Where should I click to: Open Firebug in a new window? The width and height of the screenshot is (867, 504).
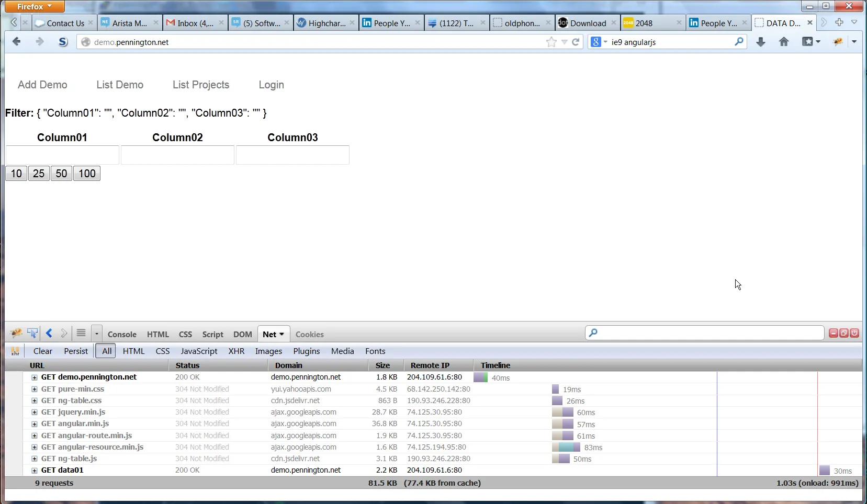844,333
